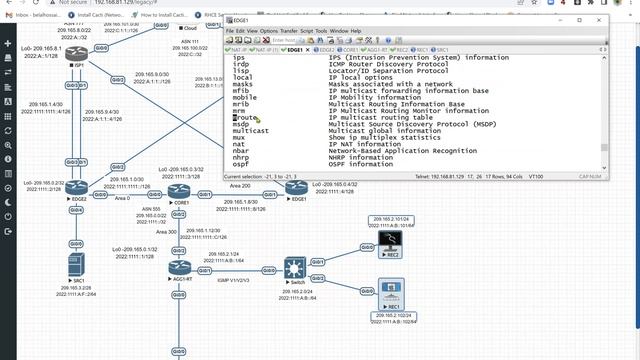Open the Nodes list icon in sidebar
The height and width of the screenshot is (360, 640).
8,58
